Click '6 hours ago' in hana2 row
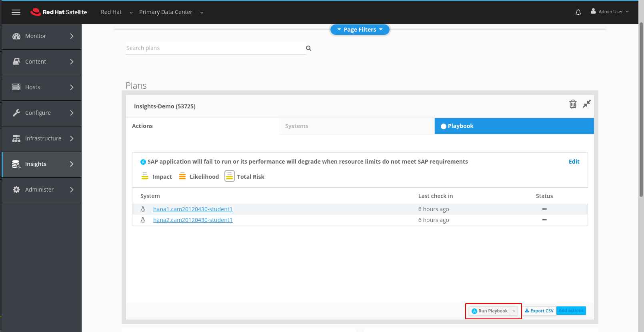 (434, 220)
